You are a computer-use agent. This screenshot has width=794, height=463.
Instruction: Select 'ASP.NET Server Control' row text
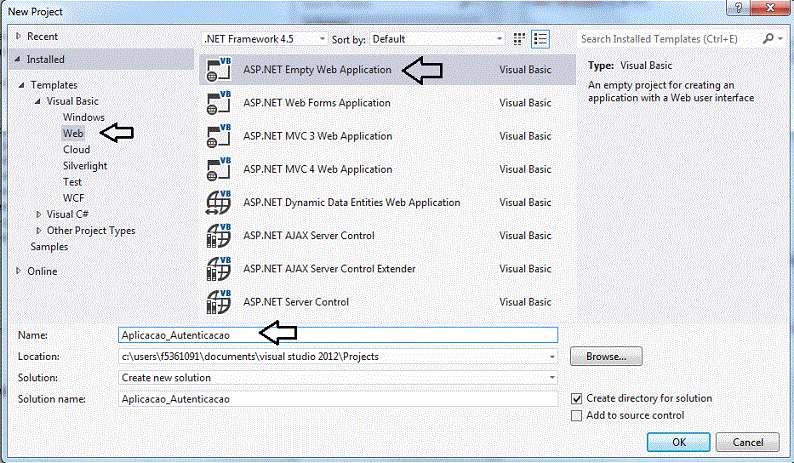click(x=296, y=302)
